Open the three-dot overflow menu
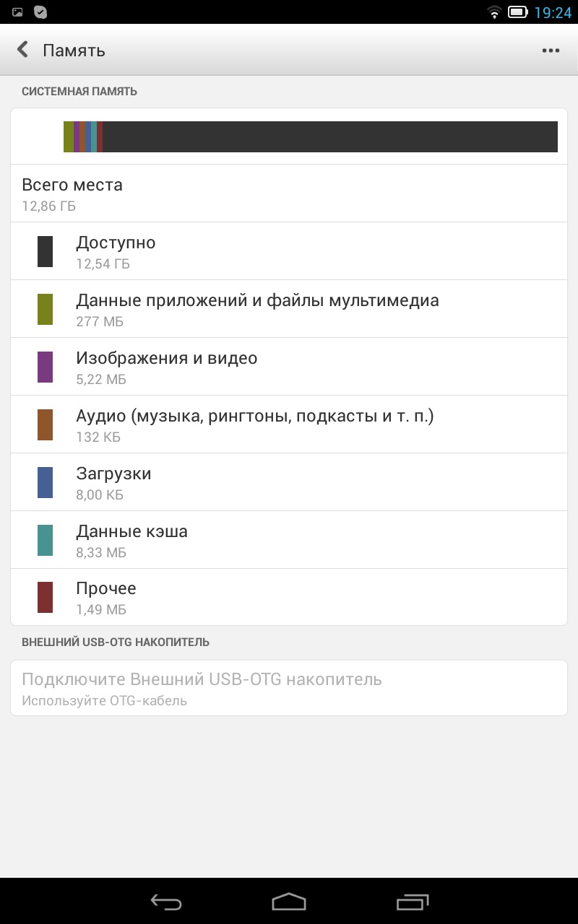The height and width of the screenshot is (924, 578). [x=551, y=51]
